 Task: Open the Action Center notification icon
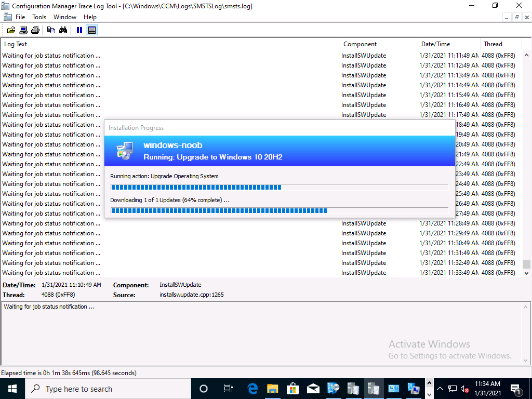click(x=515, y=389)
